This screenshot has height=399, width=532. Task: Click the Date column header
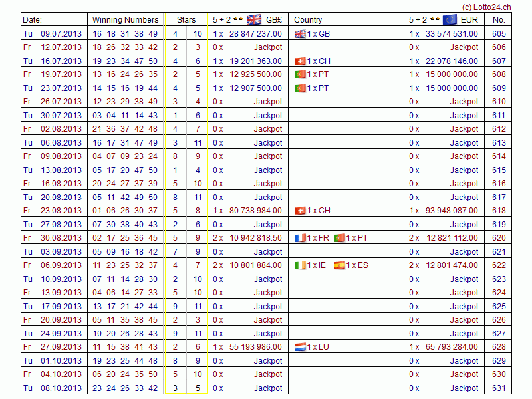32,20
